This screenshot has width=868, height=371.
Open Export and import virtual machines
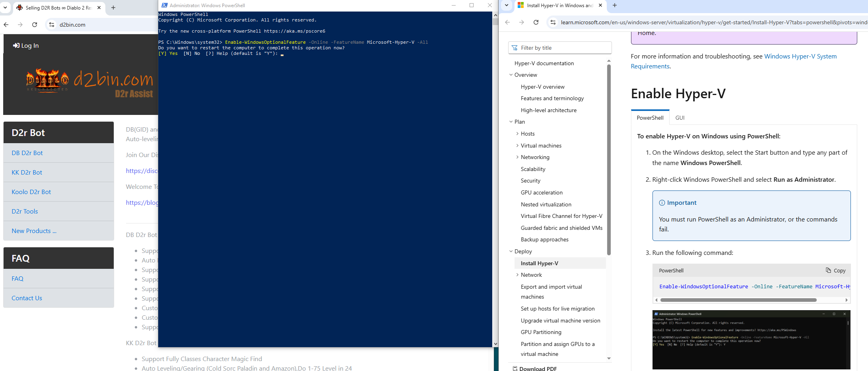point(551,292)
